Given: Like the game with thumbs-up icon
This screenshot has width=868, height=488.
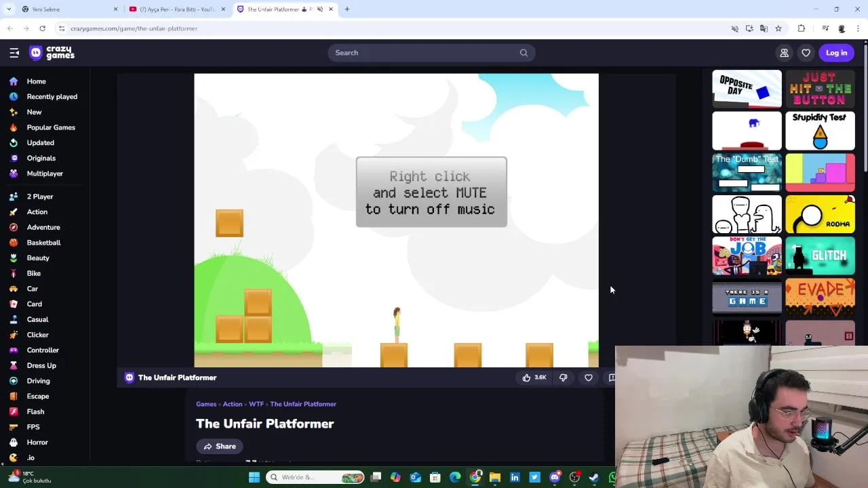Looking at the screenshot, I should point(534,378).
